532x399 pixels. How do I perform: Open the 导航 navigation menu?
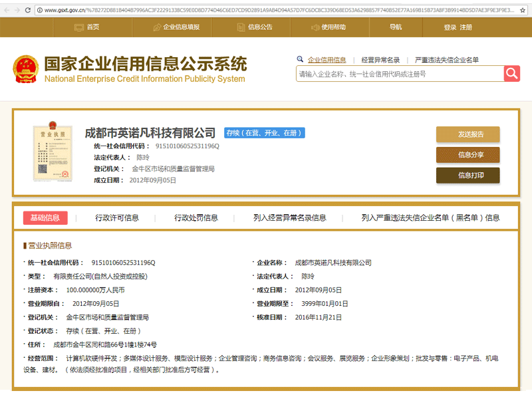click(395, 29)
